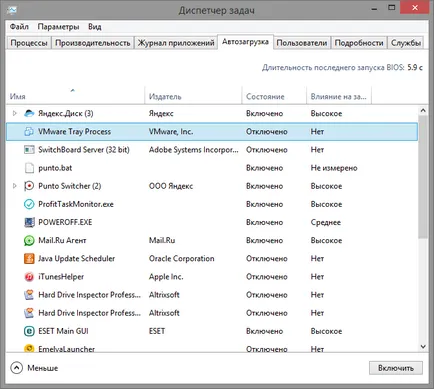Switch to the Службы tab
The image size is (434, 389).
(x=406, y=43)
